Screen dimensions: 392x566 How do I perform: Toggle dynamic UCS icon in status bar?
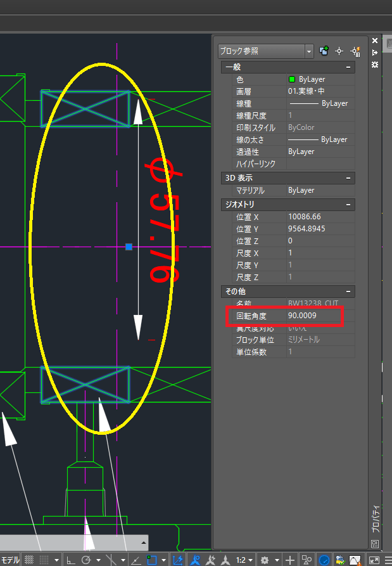[177, 560]
